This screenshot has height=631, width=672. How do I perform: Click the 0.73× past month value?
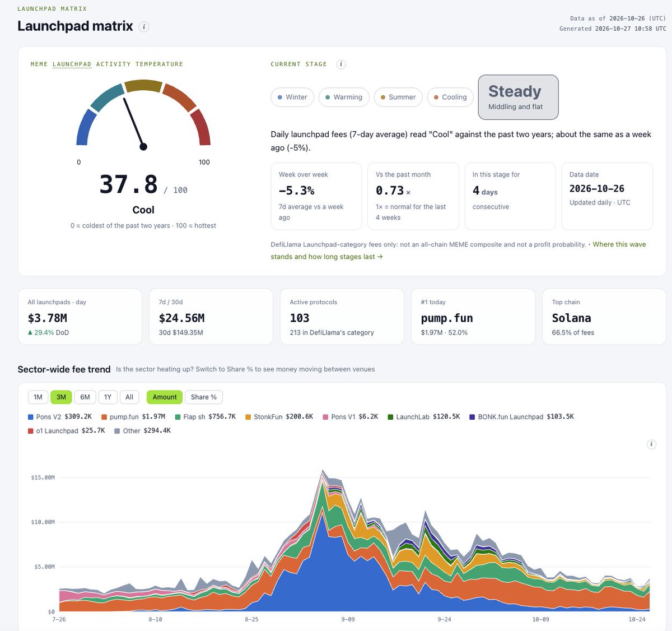393,191
